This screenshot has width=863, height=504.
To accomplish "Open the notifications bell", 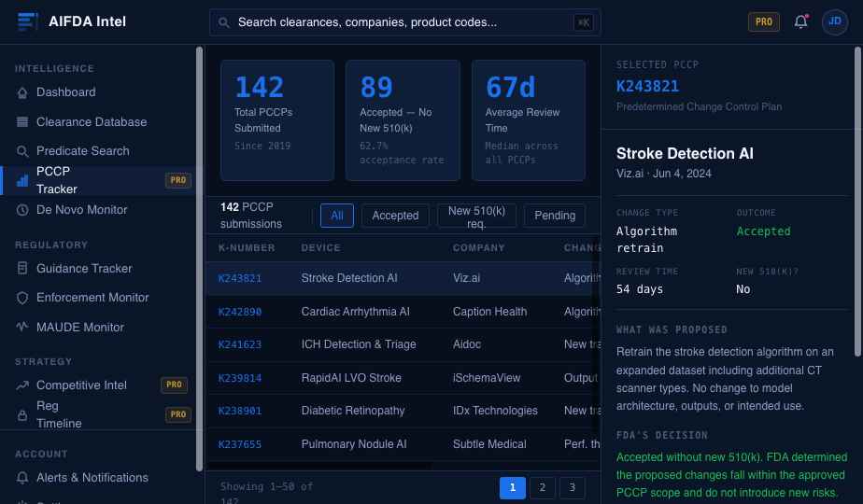I will (800, 21).
